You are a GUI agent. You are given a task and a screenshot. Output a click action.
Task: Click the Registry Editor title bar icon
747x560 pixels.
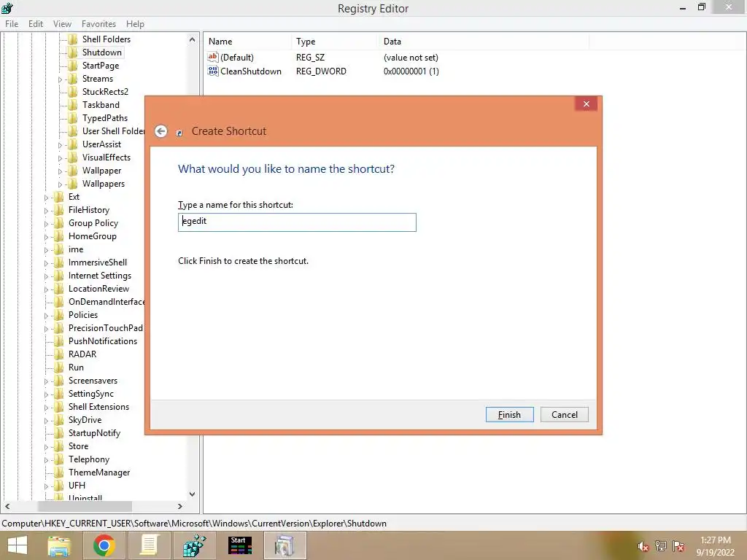[x=7, y=8]
